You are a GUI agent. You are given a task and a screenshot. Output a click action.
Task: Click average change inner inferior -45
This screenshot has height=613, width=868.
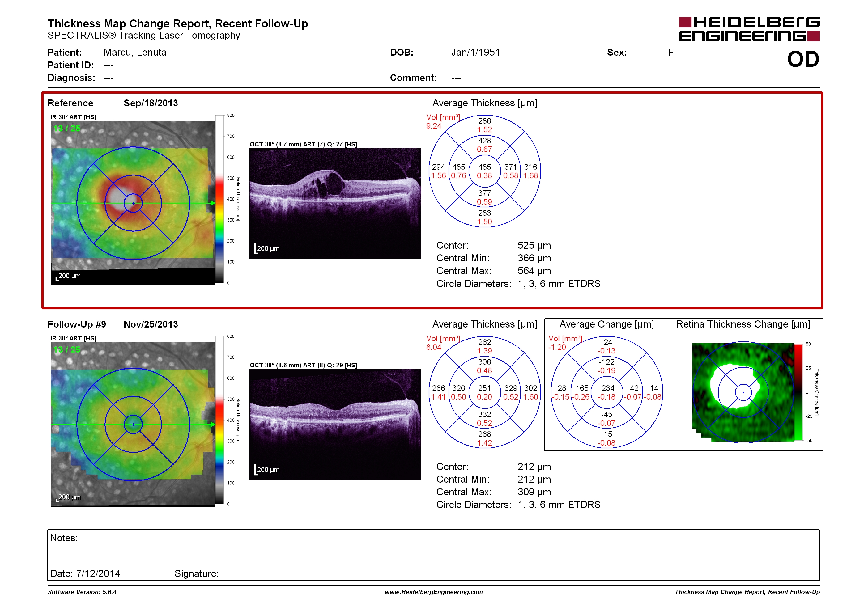(x=606, y=415)
